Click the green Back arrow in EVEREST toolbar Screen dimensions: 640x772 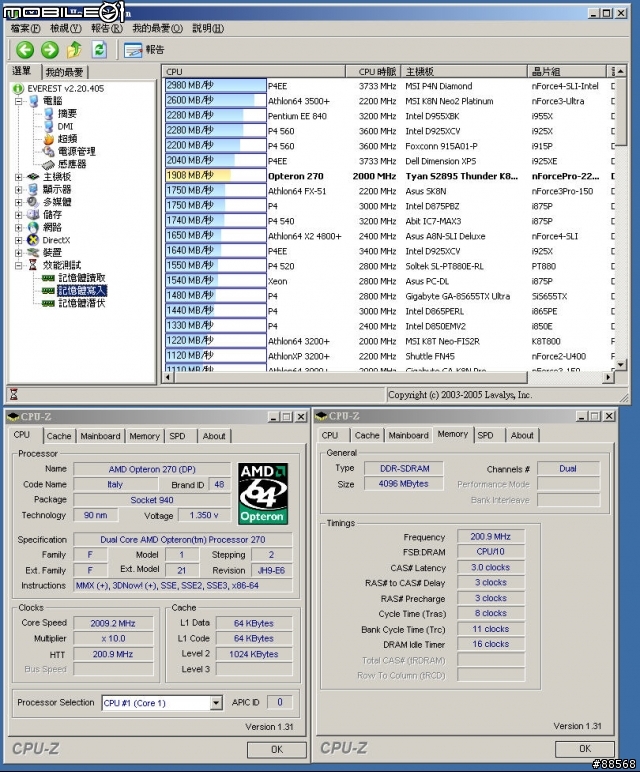(x=25, y=50)
